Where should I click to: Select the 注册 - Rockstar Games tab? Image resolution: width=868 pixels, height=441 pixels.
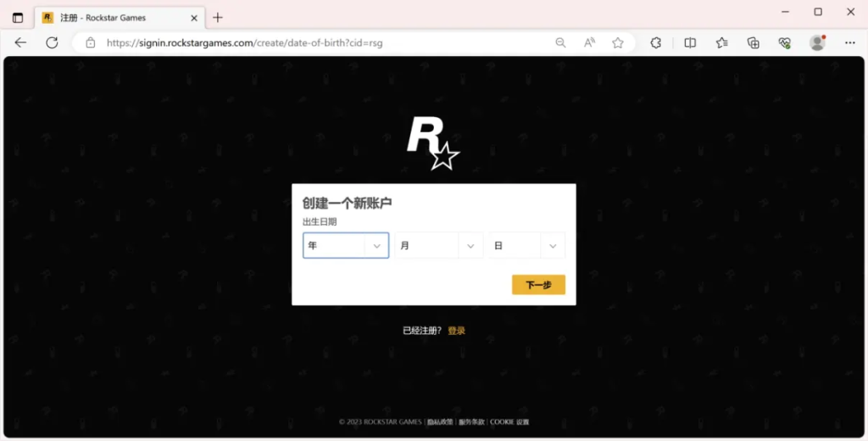point(120,18)
